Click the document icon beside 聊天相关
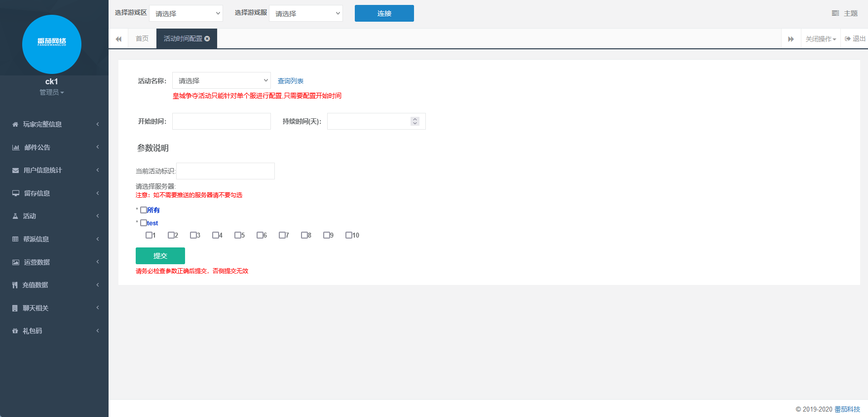Viewport: 868px width, 417px height. (15, 308)
